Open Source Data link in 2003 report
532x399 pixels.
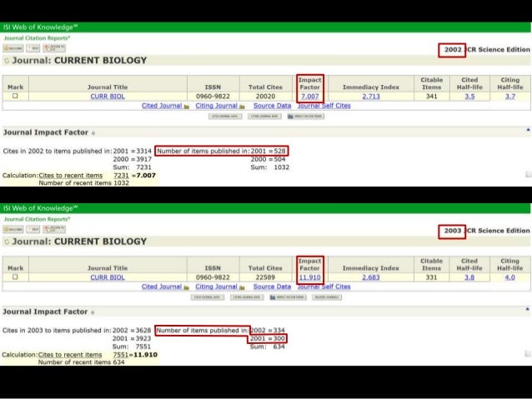pos(272,287)
